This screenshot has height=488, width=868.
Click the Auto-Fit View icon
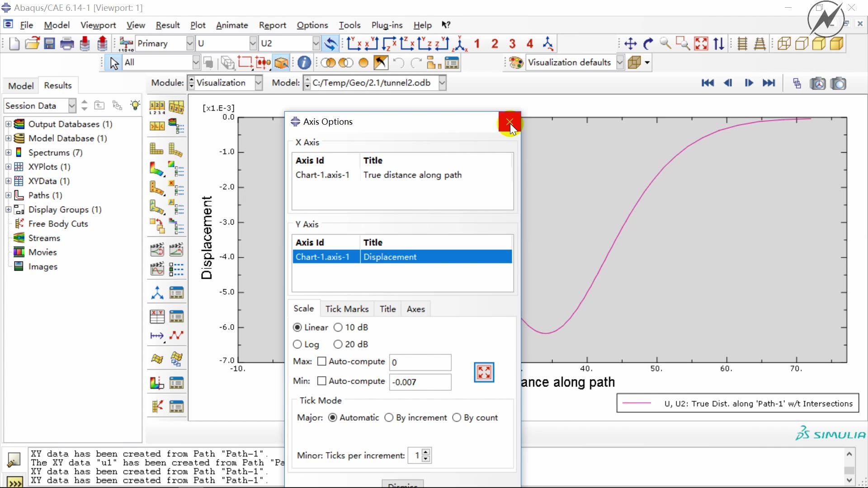(701, 43)
